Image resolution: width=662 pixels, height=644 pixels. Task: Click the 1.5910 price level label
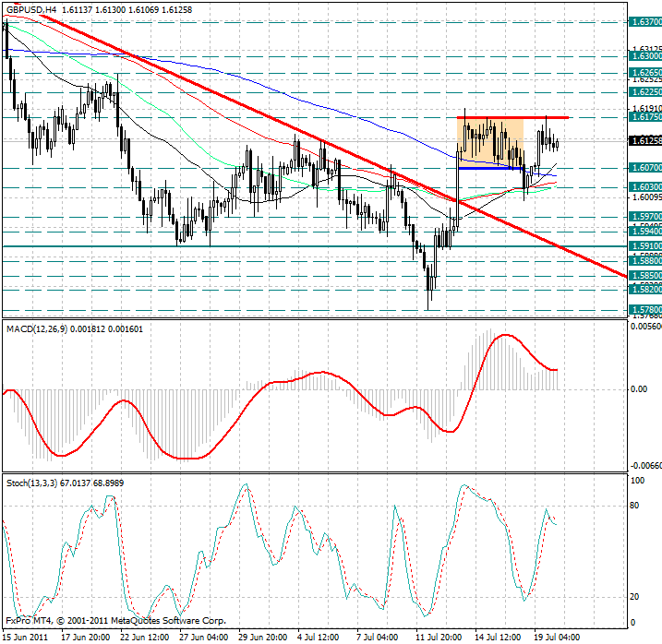(645, 245)
